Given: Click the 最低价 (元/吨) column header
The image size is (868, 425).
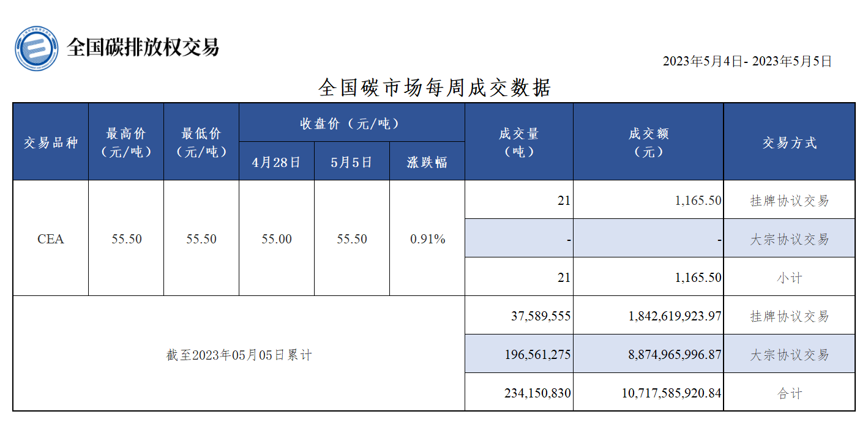Looking at the screenshot, I should [x=201, y=142].
